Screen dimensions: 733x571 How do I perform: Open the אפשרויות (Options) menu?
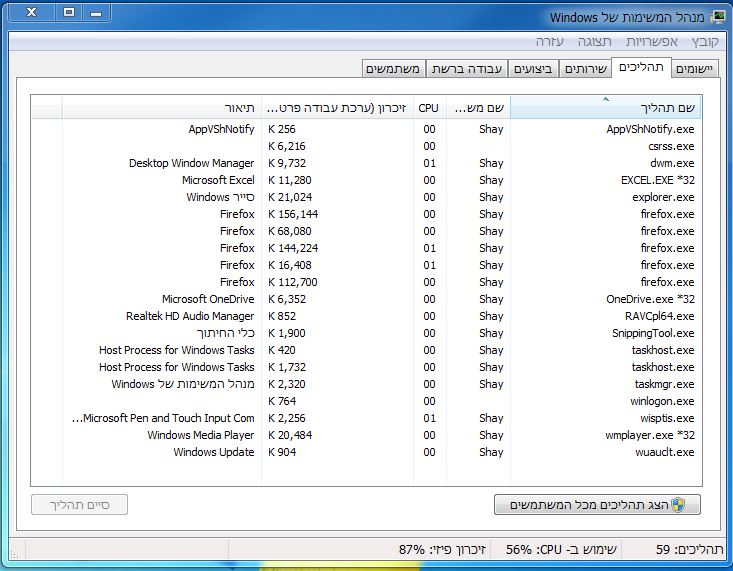point(652,42)
